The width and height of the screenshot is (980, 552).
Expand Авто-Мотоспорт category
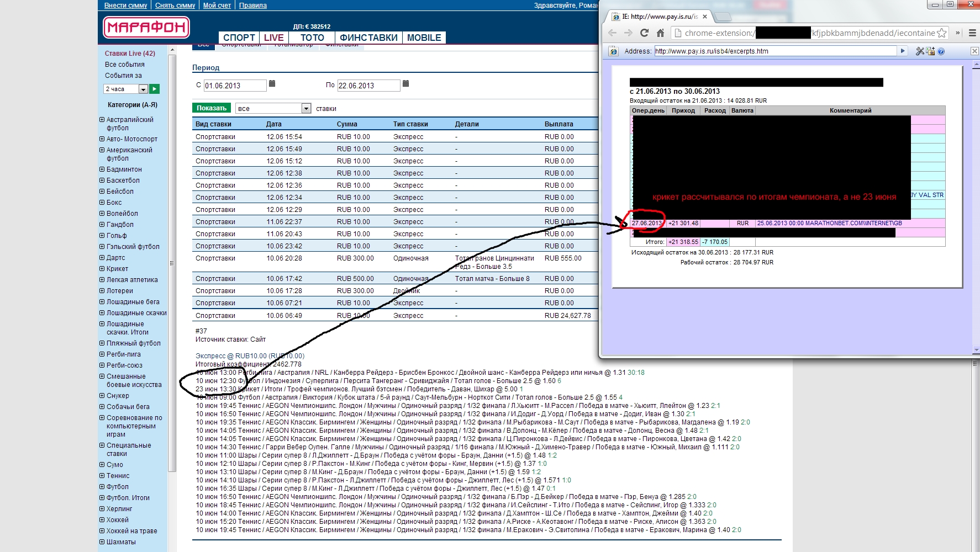102,139
